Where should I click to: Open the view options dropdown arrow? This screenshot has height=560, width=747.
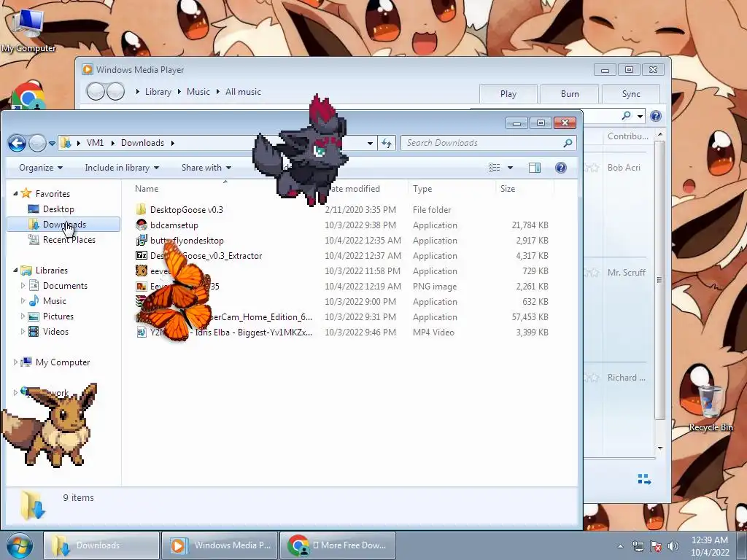[x=510, y=168]
